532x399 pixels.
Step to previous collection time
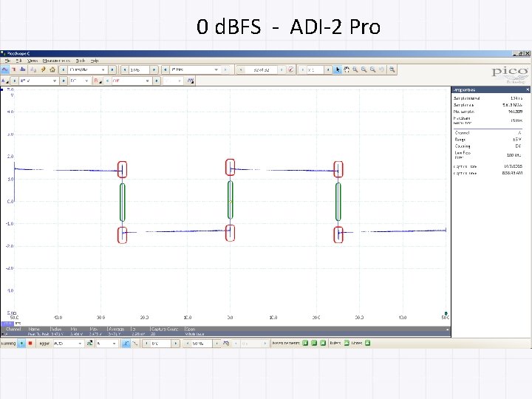[63, 69]
